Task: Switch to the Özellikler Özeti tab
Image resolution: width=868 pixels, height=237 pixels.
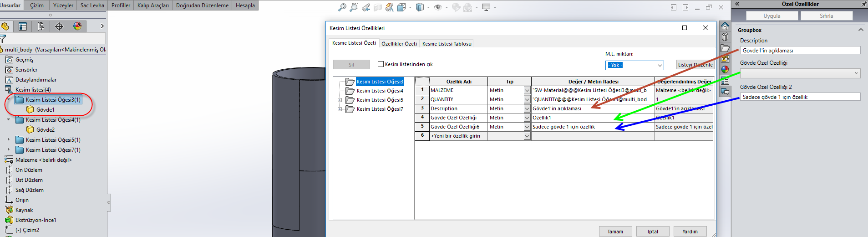Action: point(399,44)
